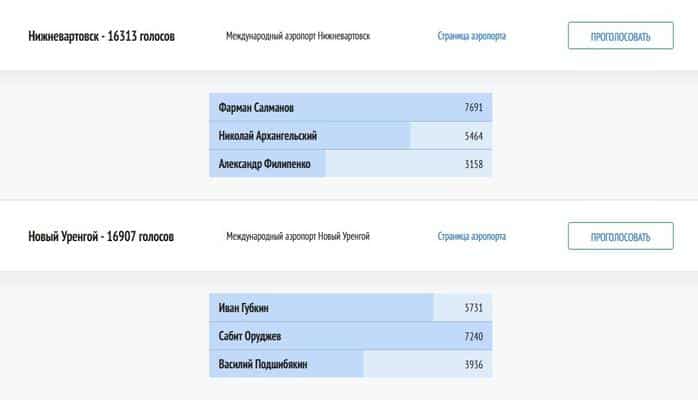Select the text Международный аэропорт Нижневартовск
The height and width of the screenshot is (400, 698).
pos(298,36)
